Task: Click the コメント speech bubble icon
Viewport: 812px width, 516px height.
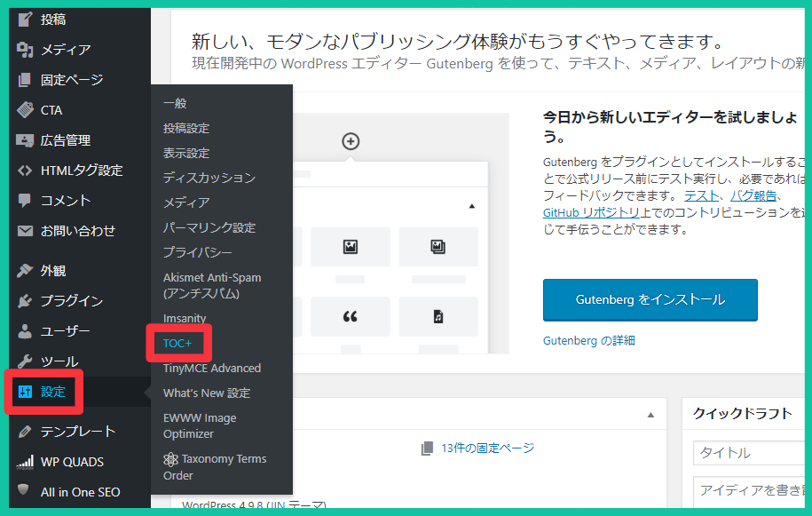Action: (25, 201)
